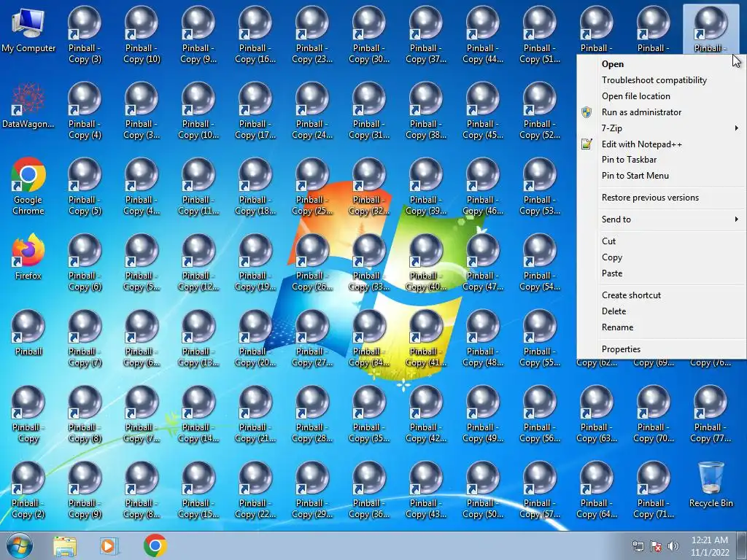This screenshot has height=560, width=747.
Task: Select the Pinball - Copy (9) shortcut
Action: (x=85, y=490)
